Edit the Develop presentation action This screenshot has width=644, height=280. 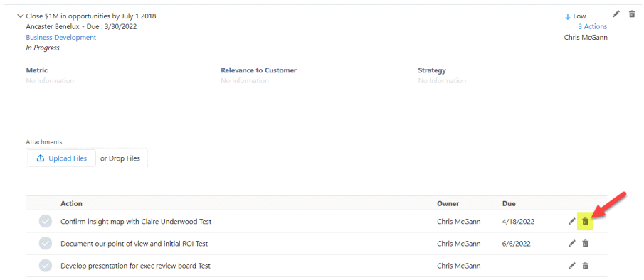coord(571,266)
